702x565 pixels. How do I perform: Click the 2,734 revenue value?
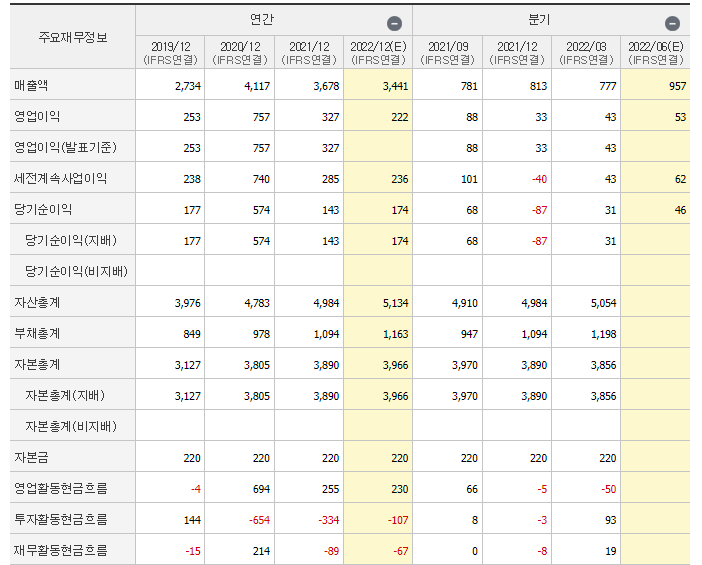(x=188, y=86)
